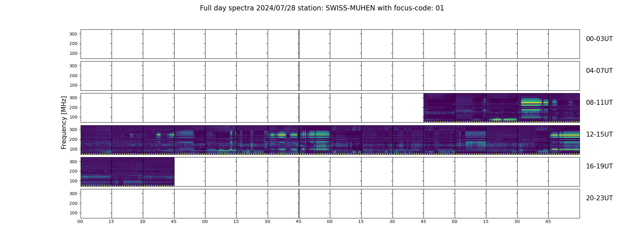Click the 300 tick of the 16-19UT row
This screenshot has height=245, width=644.
tap(73, 162)
